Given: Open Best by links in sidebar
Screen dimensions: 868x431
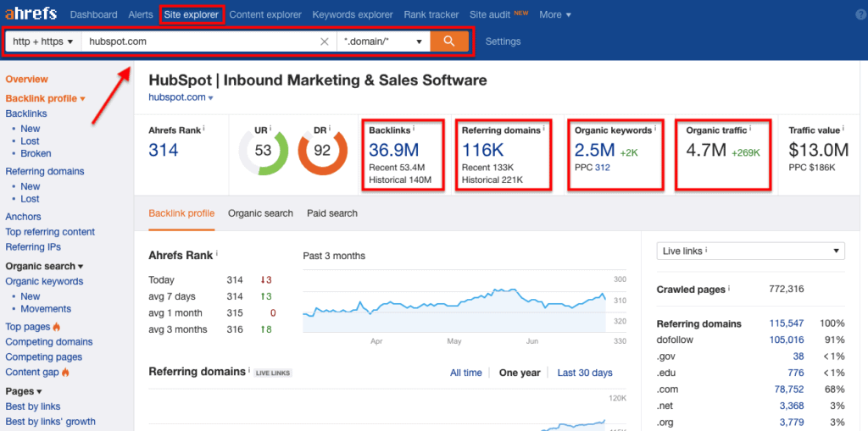Looking at the screenshot, I should [33, 406].
